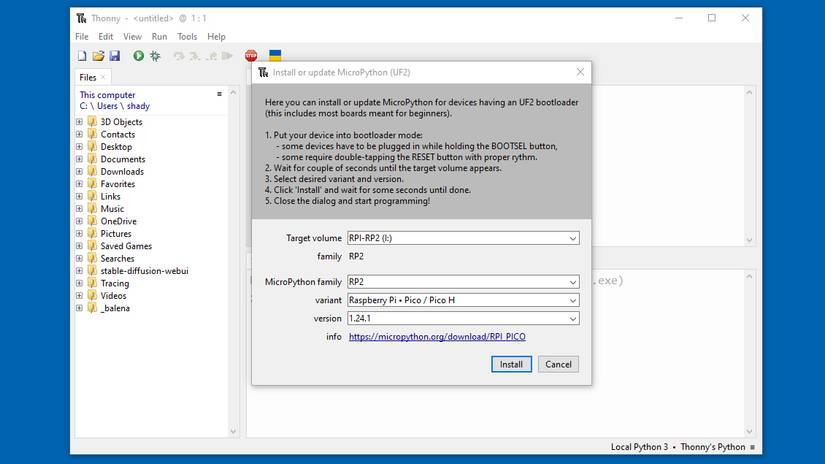
Task: Click the Debug current script bug icon
Action: 155,55
